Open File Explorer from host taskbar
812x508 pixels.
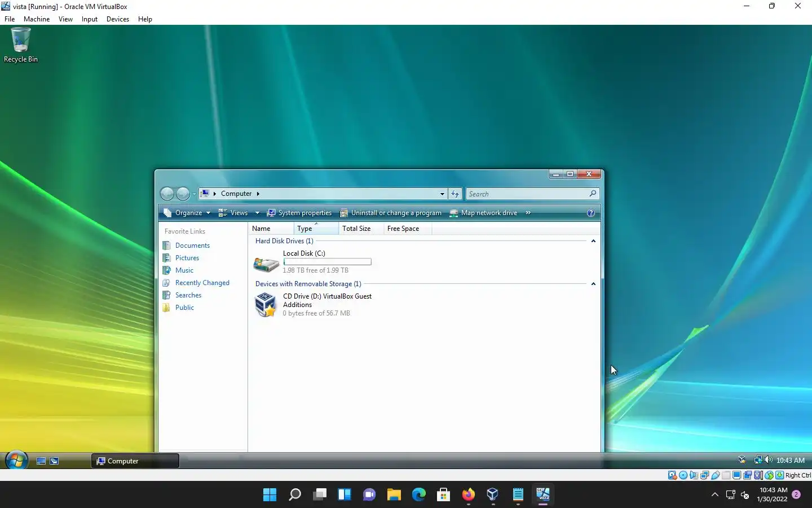click(x=394, y=495)
